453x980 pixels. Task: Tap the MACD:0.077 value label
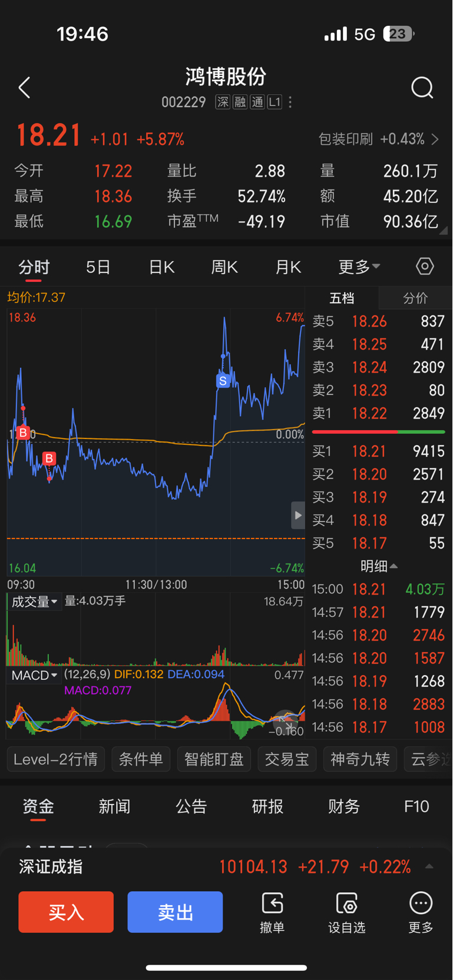tap(98, 690)
